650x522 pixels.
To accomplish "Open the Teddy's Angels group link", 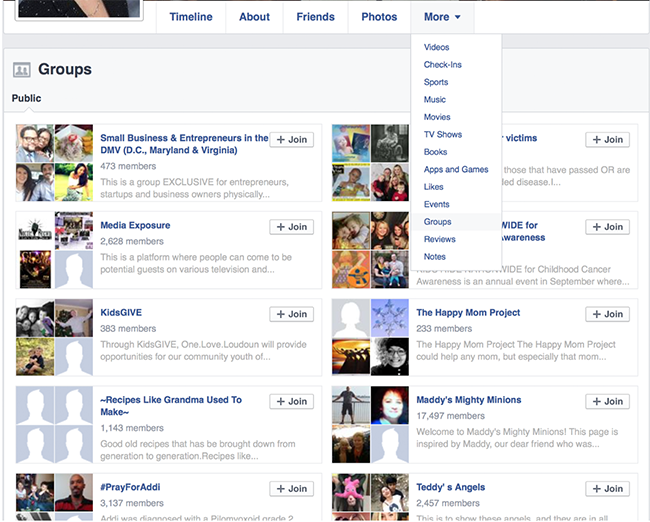I will tap(451, 487).
